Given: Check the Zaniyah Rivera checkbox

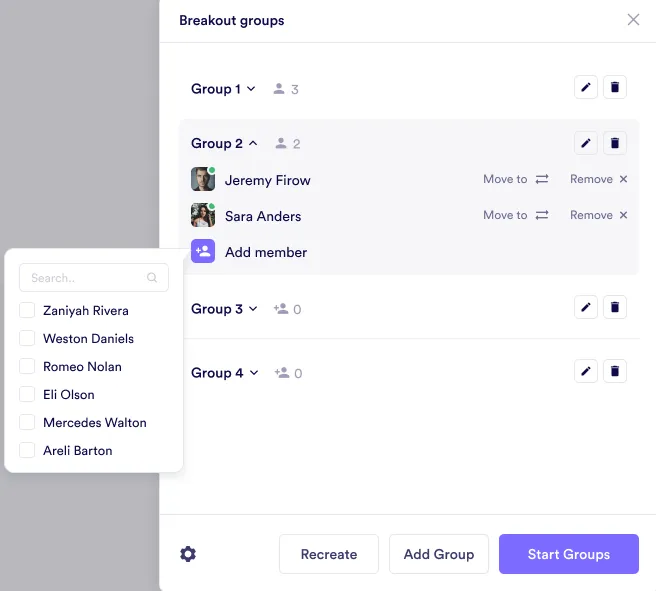Looking at the screenshot, I should click(27, 310).
